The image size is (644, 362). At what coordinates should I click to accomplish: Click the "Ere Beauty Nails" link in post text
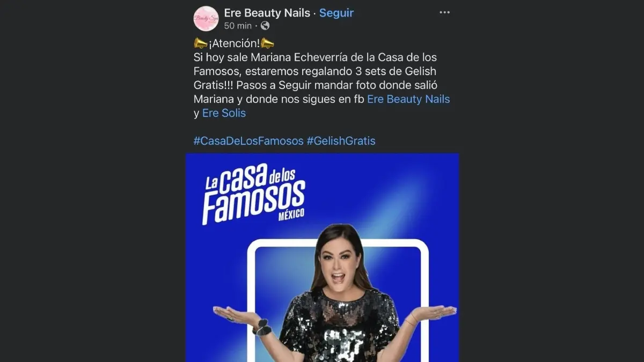pyautogui.click(x=408, y=99)
